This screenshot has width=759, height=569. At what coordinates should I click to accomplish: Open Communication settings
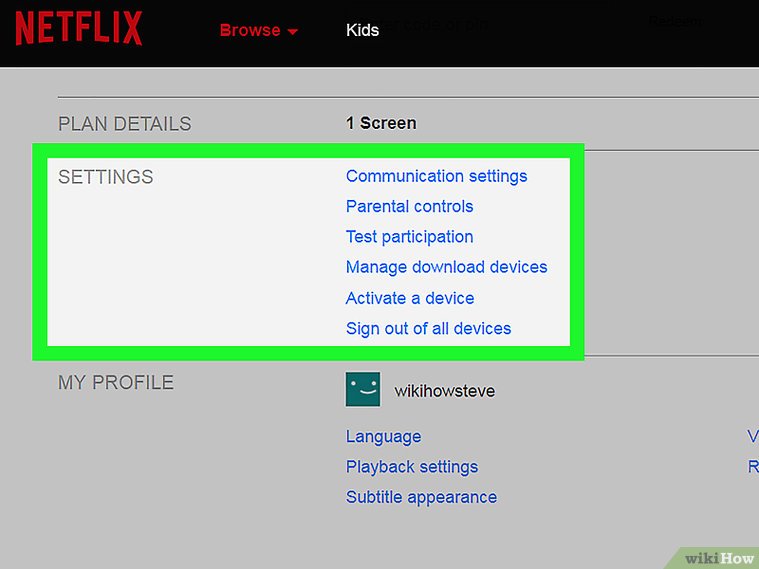(436, 176)
